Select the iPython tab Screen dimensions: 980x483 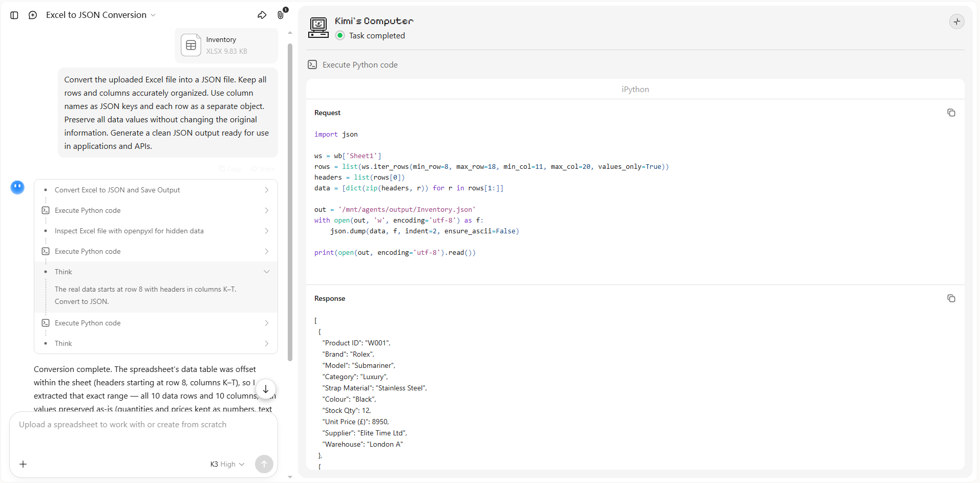635,89
